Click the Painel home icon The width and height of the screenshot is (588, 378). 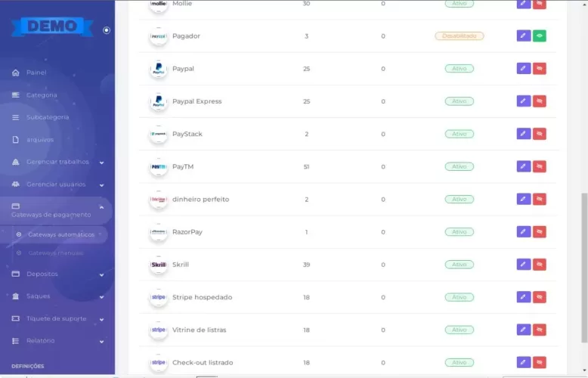pyautogui.click(x=16, y=73)
